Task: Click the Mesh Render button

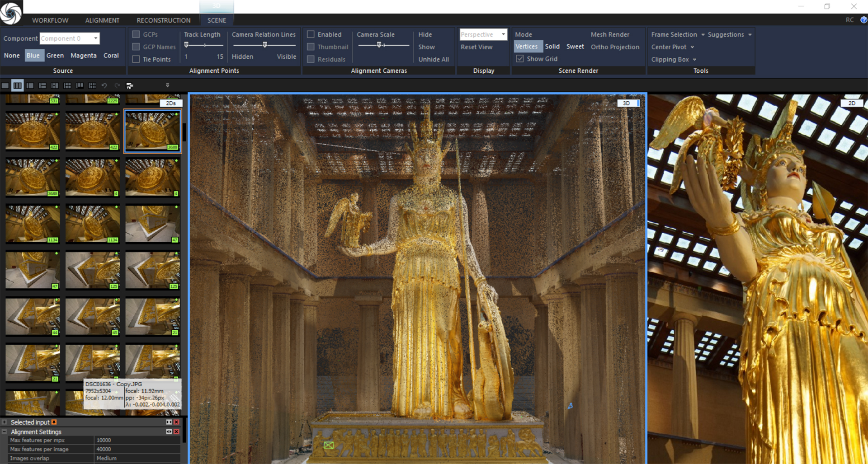Action: coord(610,34)
